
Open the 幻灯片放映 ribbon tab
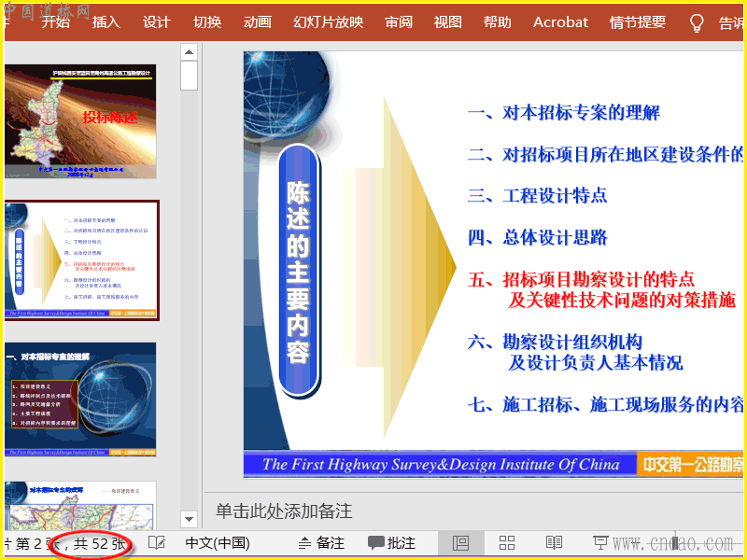[x=329, y=21]
